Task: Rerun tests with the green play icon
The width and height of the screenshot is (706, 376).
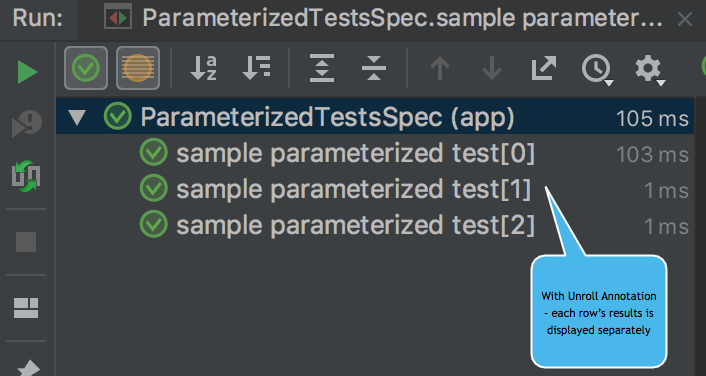Action: pos(27,72)
